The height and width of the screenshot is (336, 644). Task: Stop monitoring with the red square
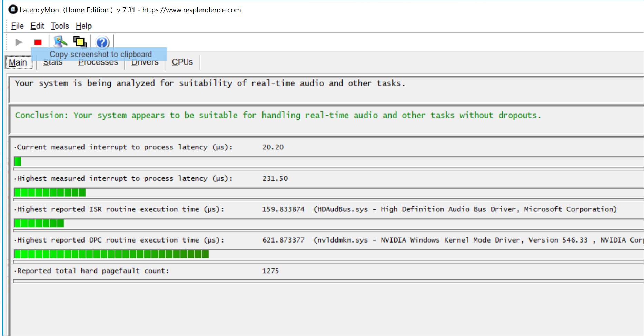(38, 42)
